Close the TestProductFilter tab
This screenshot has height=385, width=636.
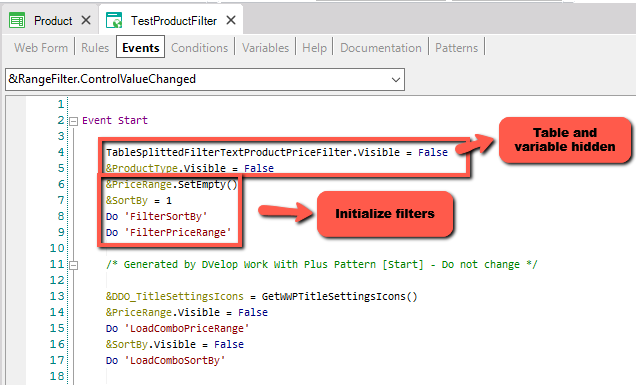coord(231,20)
